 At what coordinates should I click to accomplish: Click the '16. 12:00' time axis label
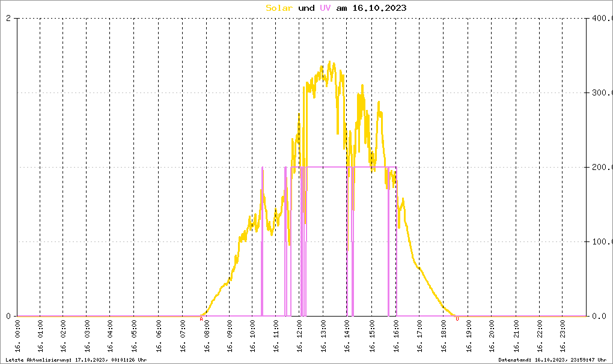[299, 336]
